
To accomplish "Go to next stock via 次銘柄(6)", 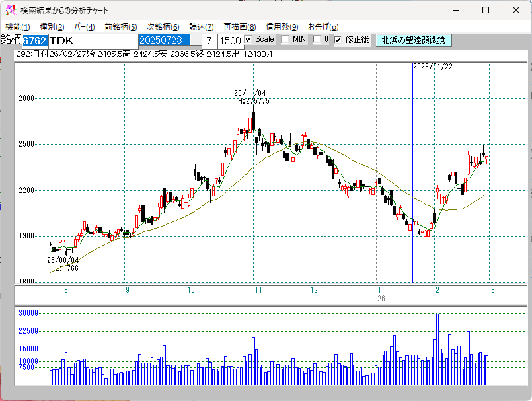I will tap(163, 27).
